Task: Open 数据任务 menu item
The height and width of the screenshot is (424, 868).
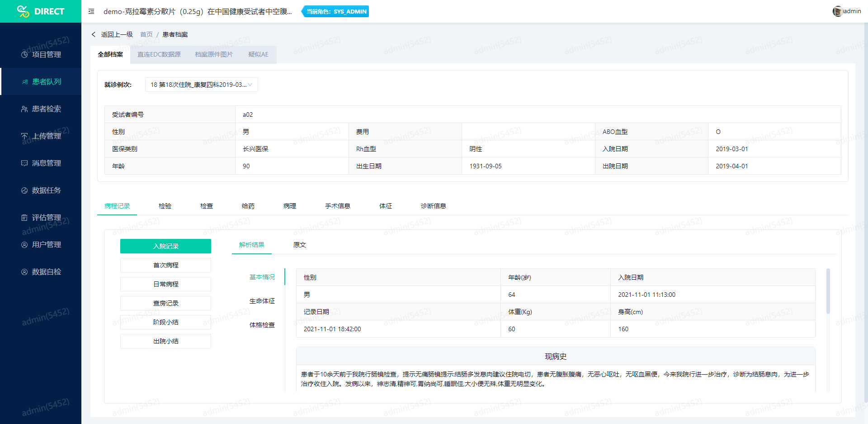Action: click(x=41, y=191)
